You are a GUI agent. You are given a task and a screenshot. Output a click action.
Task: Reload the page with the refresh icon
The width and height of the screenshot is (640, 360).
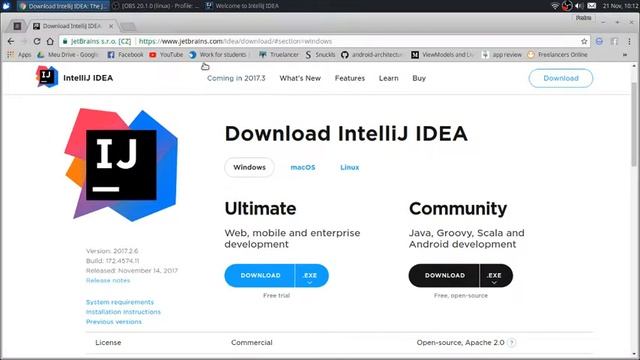(x=37, y=41)
